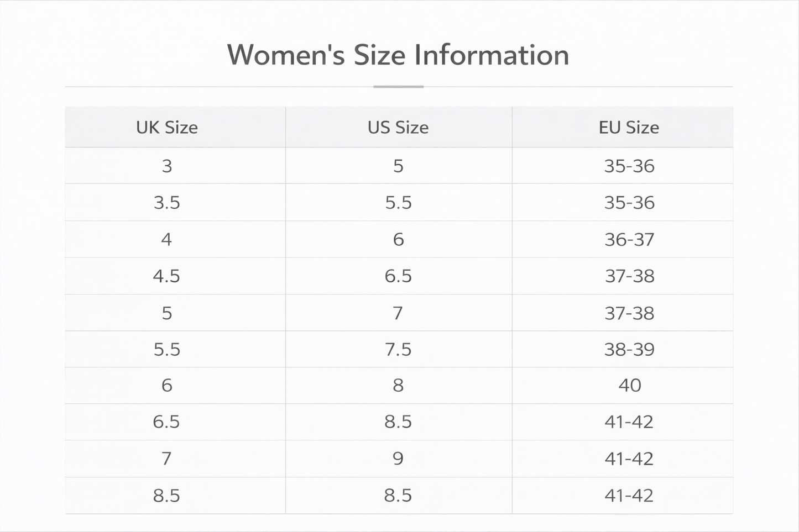Viewport: 799px width, 532px height.
Task: Click the Women's Size Information heading
Action: pos(398,55)
